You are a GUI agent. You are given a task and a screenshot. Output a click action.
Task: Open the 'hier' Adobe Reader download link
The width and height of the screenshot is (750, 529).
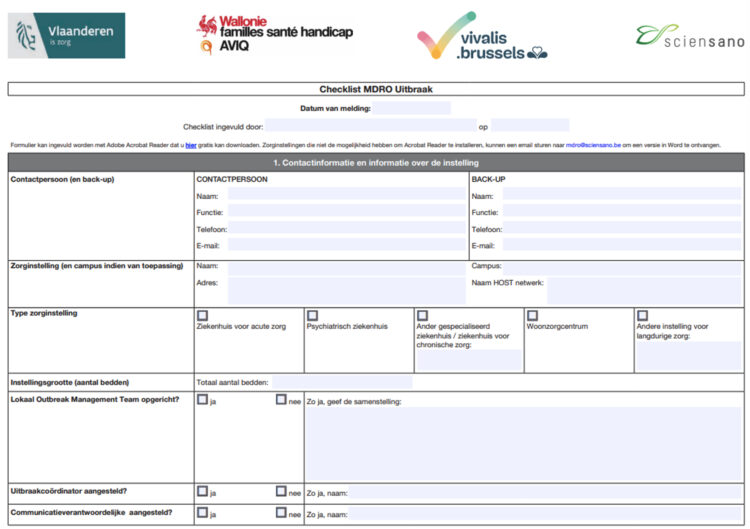click(x=191, y=145)
